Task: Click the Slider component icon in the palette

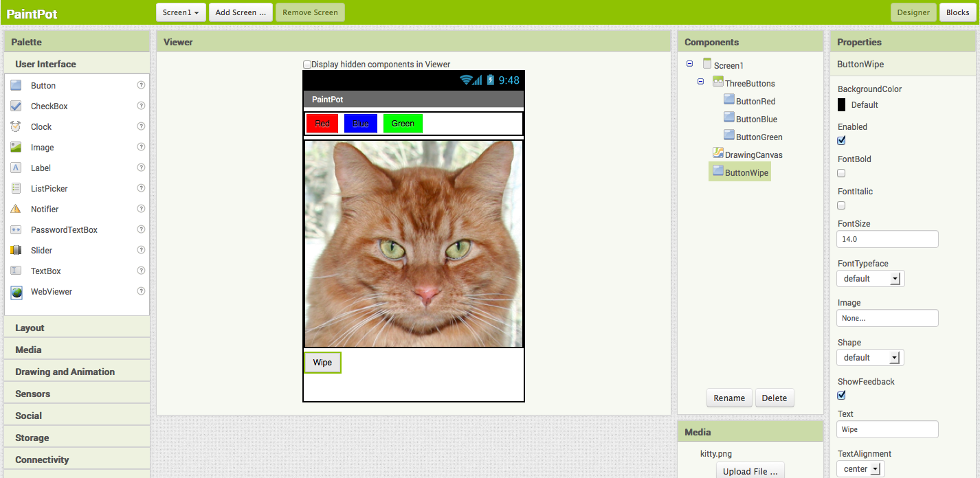Action: tap(16, 250)
